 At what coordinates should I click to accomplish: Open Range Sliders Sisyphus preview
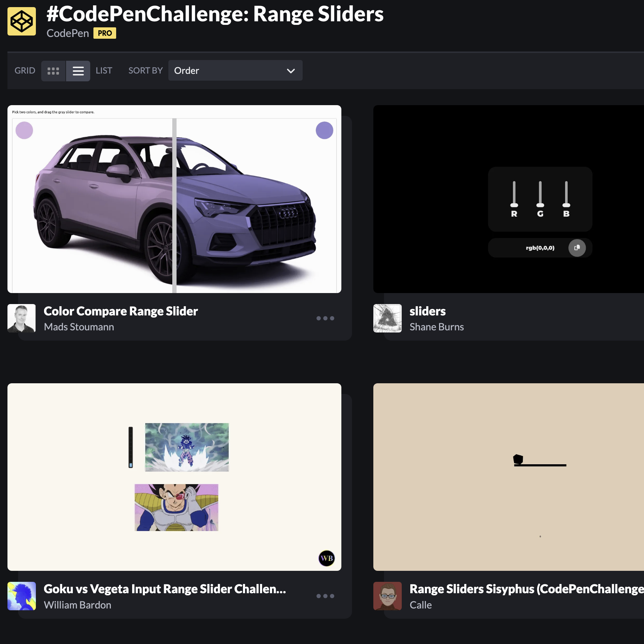pos(509,477)
